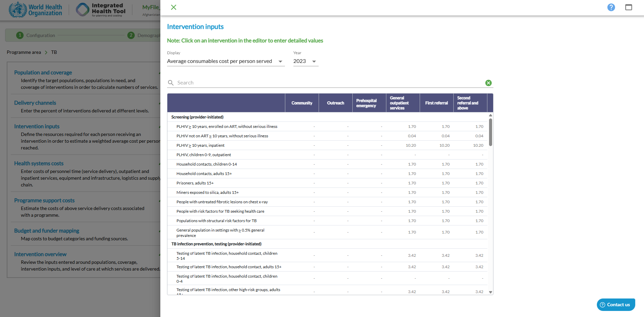Open Health systems costs section
The width and height of the screenshot is (644, 317).
pyautogui.click(x=39, y=163)
